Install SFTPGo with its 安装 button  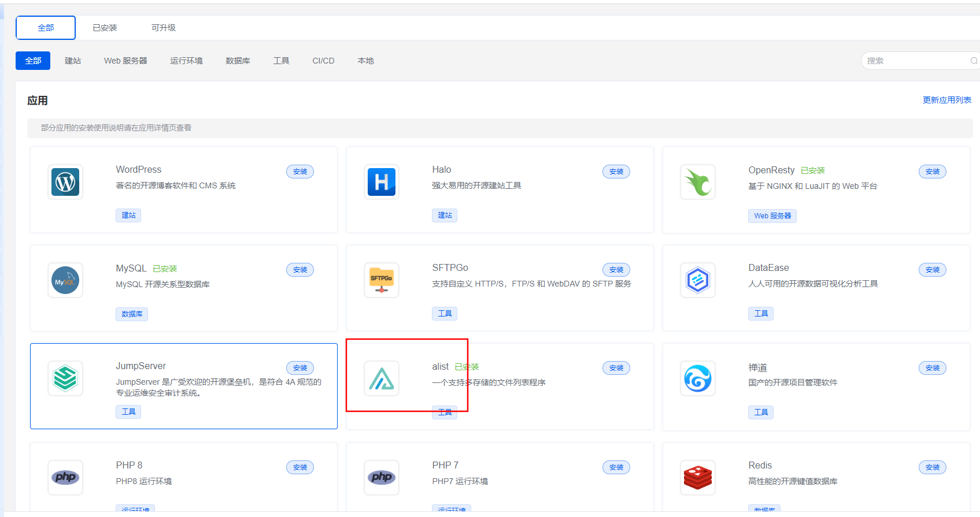pyautogui.click(x=616, y=270)
